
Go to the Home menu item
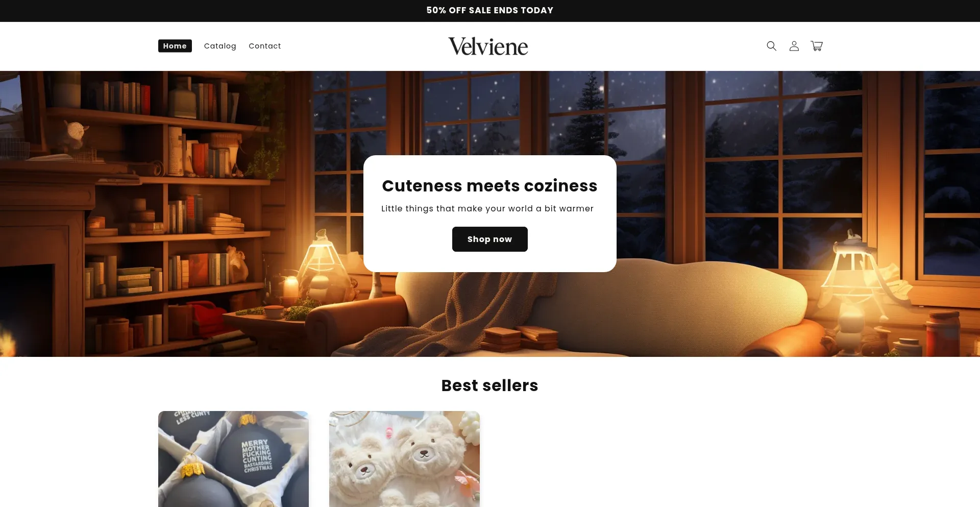tap(175, 46)
